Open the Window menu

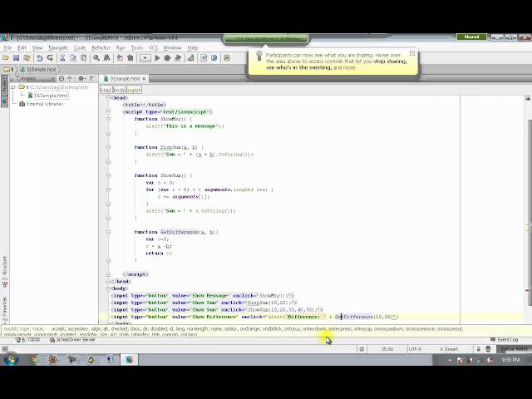172,48
